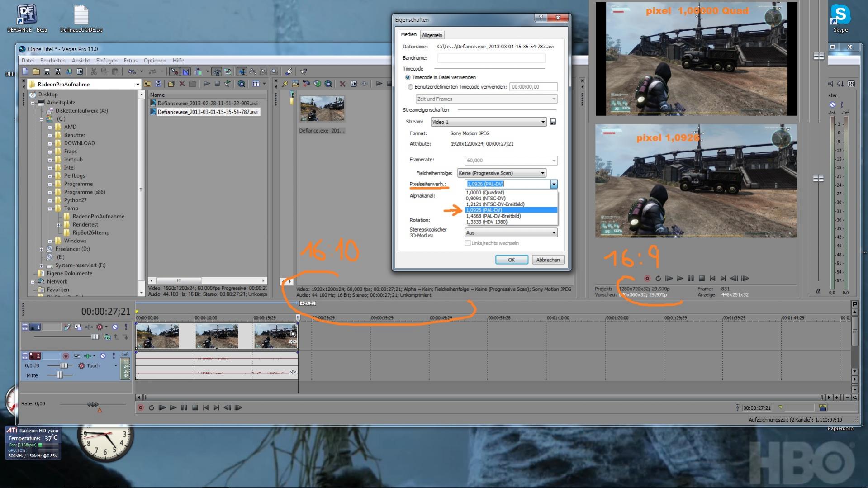The width and height of the screenshot is (868, 488).
Task: Open Stream dropdown showing Video 1
Action: [x=489, y=122]
